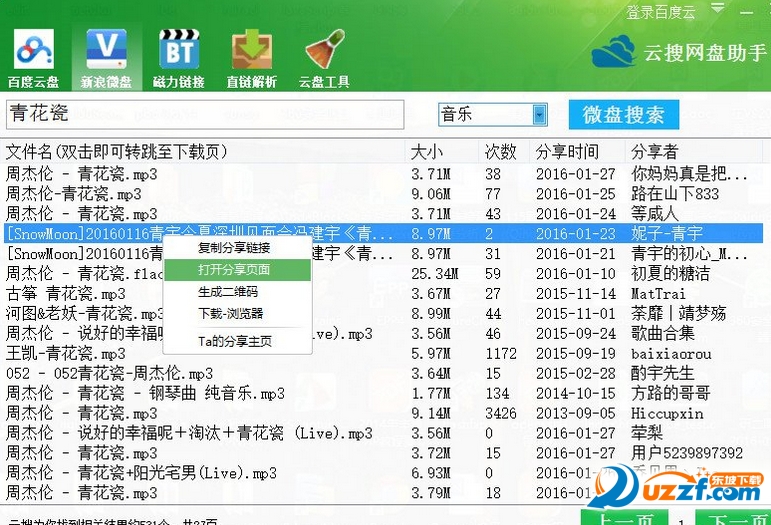Sort by 文件名 column header
The width and height of the screenshot is (771, 525).
[205, 152]
